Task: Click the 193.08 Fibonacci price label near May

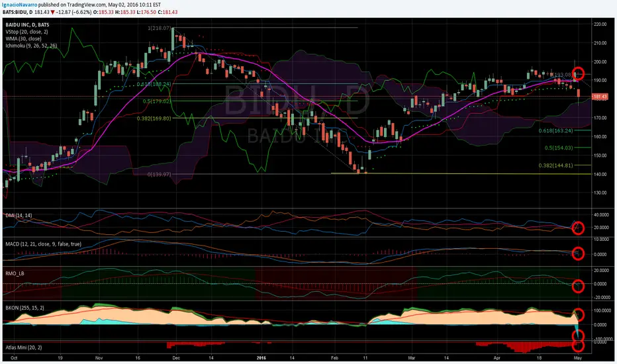Action: point(562,74)
